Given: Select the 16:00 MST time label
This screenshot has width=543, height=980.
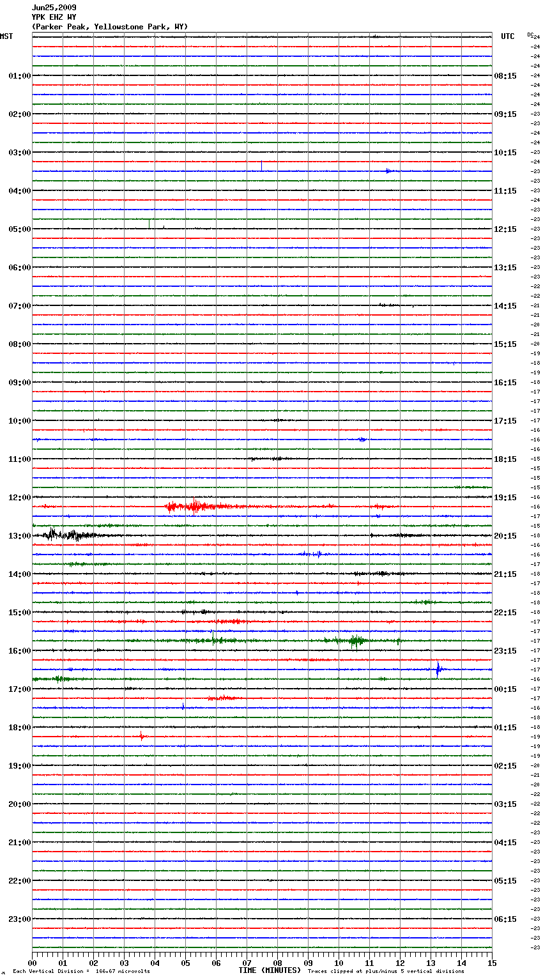Looking at the screenshot, I should coord(20,651).
